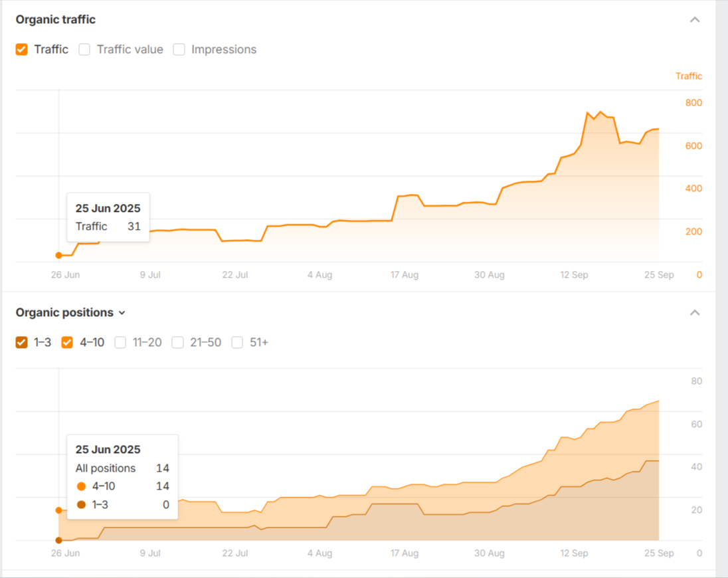Viewport: 728px width, 578px height.
Task: Collapse the Organic traffic section chevron
Action: pyautogui.click(x=695, y=20)
